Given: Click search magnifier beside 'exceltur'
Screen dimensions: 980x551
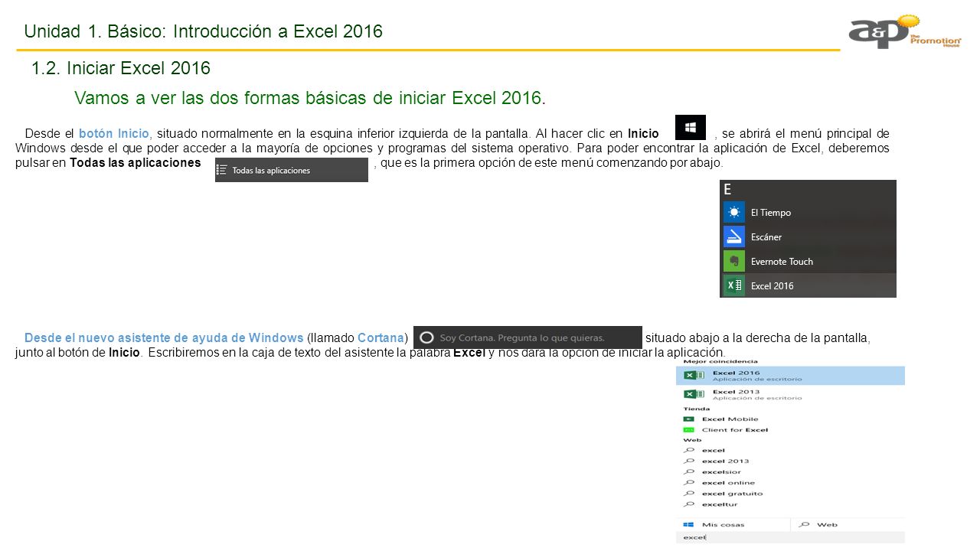Looking at the screenshot, I should 689,504.
